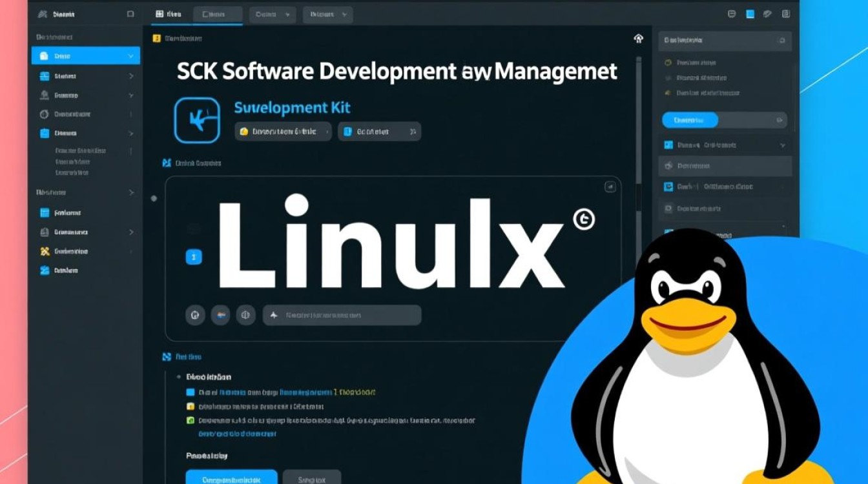The image size is (868, 484).
Task: Click inside the search field under the Linulx text
Action: coord(342,315)
